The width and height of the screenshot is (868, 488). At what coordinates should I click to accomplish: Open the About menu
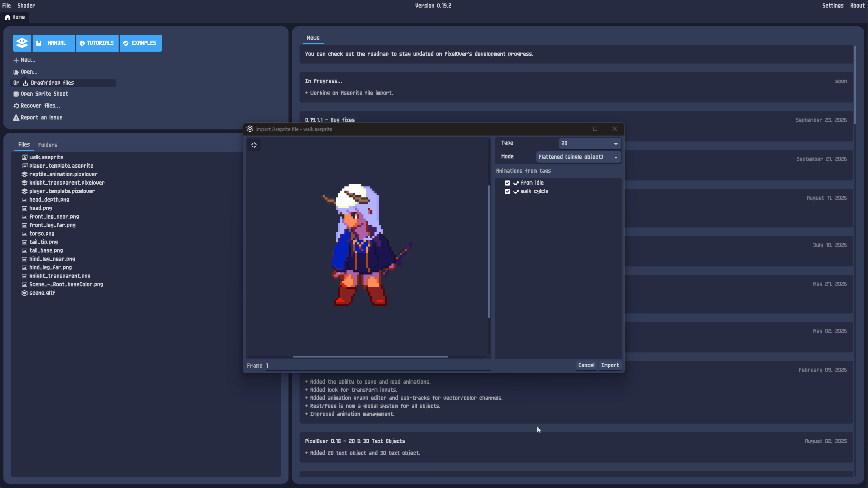point(857,6)
